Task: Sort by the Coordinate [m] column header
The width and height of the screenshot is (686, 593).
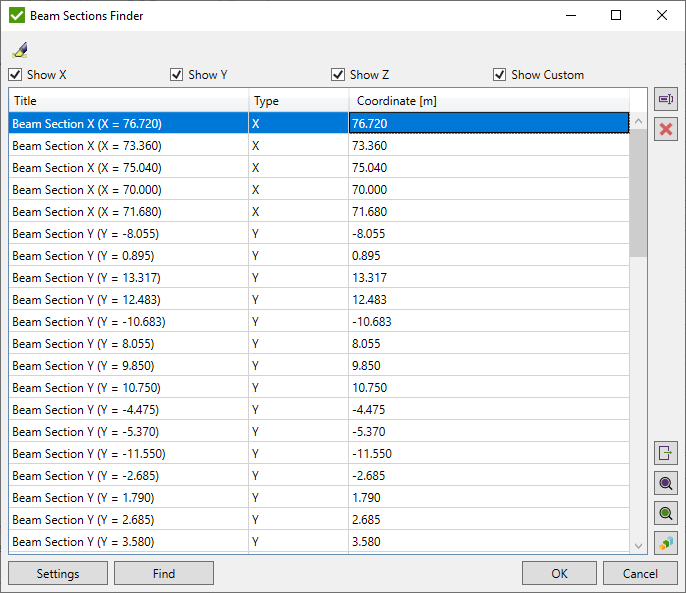Action: (488, 101)
